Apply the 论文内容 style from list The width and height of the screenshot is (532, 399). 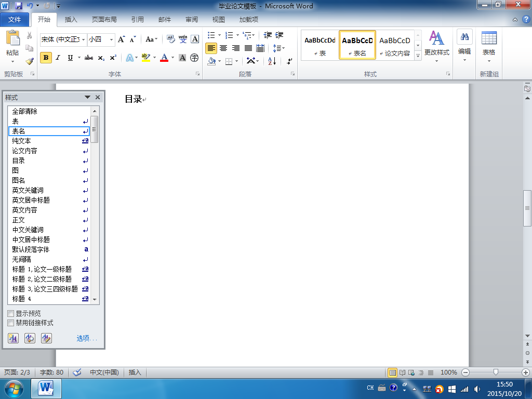(x=49, y=151)
